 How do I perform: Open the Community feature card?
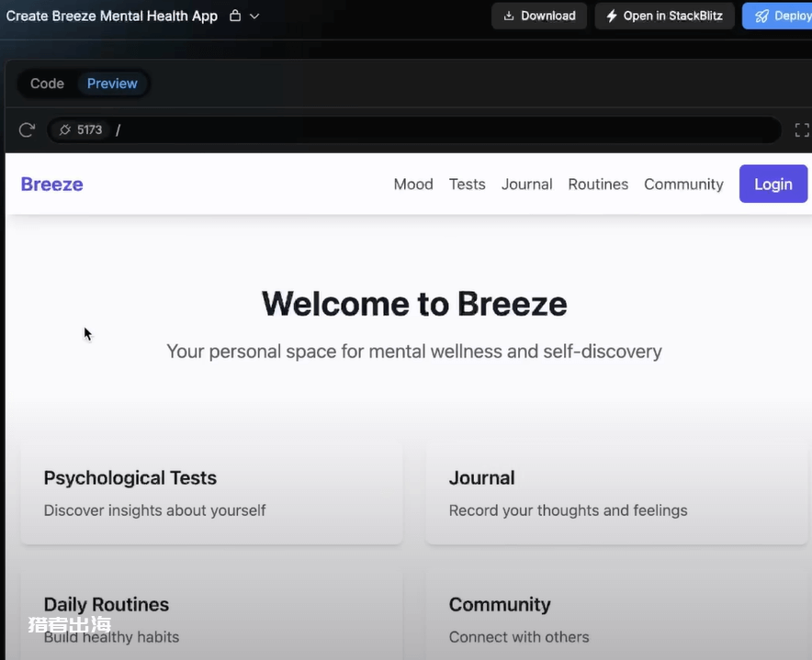click(616, 614)
